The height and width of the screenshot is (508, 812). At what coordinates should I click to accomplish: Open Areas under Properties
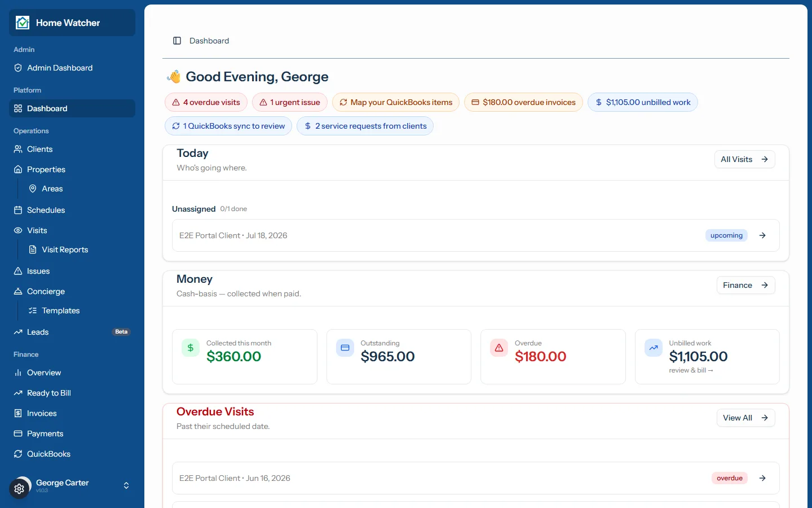click(x=80, y=189)
